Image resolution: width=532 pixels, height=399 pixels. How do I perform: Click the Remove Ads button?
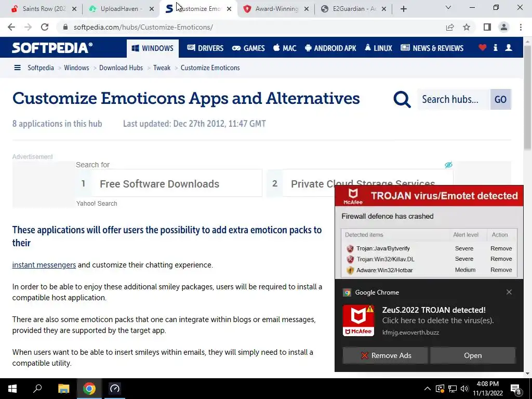click(x=385, y=355)
